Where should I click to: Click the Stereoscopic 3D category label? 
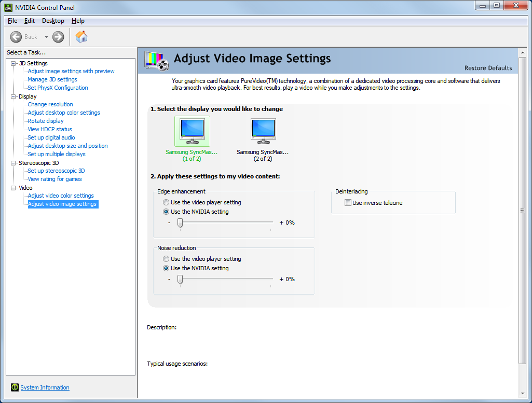click(39, 163)
